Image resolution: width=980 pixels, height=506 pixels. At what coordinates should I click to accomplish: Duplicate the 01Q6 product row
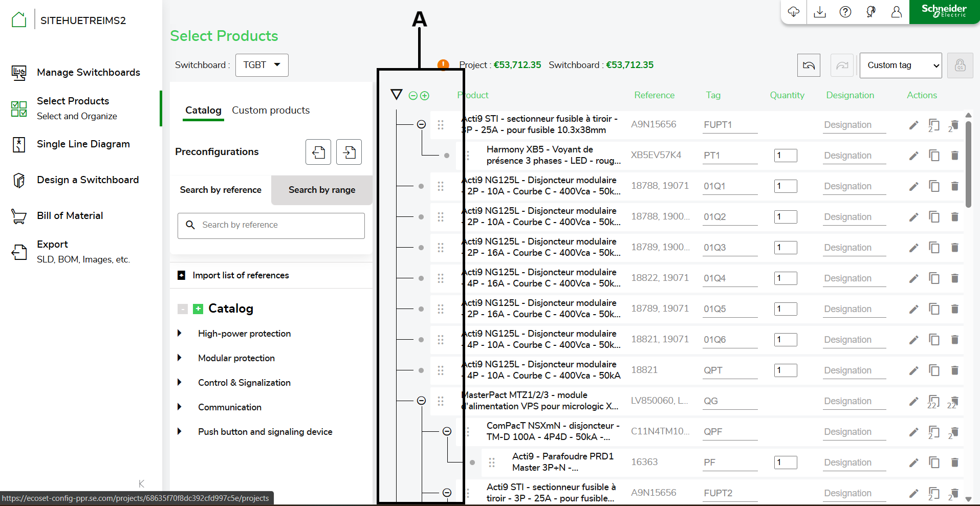point(934,340)
